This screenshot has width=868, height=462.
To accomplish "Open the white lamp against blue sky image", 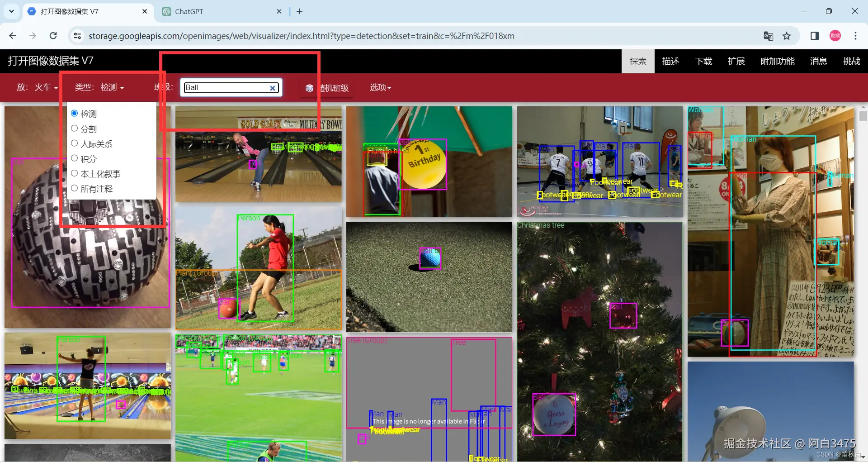I will click(x=771, y=412).
